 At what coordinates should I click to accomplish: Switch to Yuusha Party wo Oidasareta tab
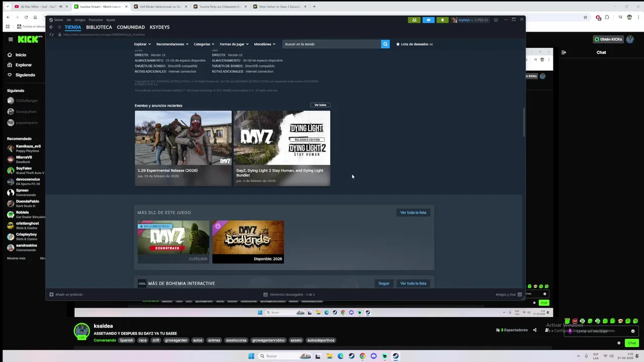219,7
